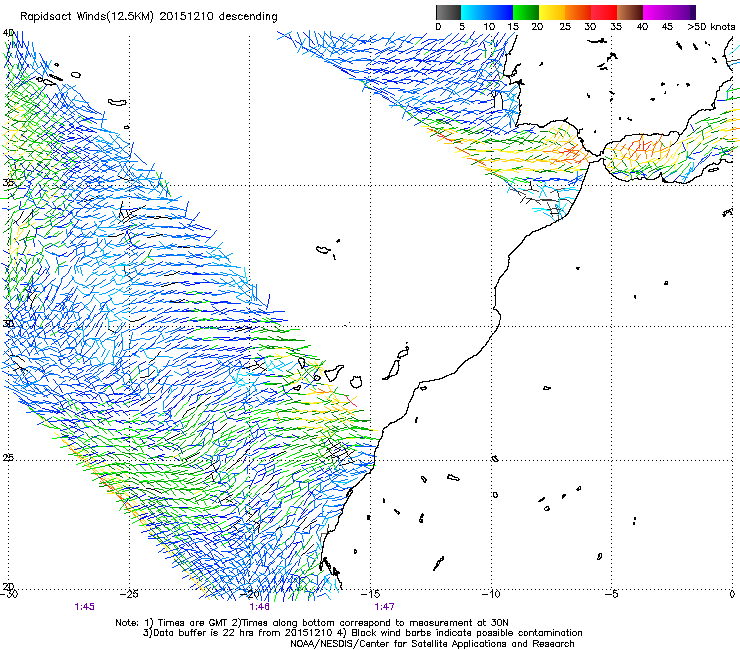Image resolution: width=740 pixels, height=650 pixels.
Task: Click the legend label '45'
Action: point(667,27)
